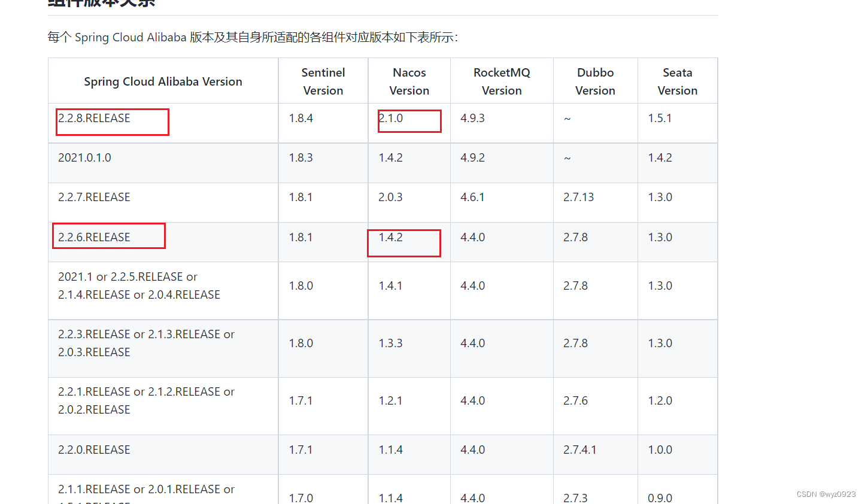The height and width of the screenshot is (504, 865).
Task: Select the Spring Cloud Alibaba Version column header
Action: (x=163, y=81)
